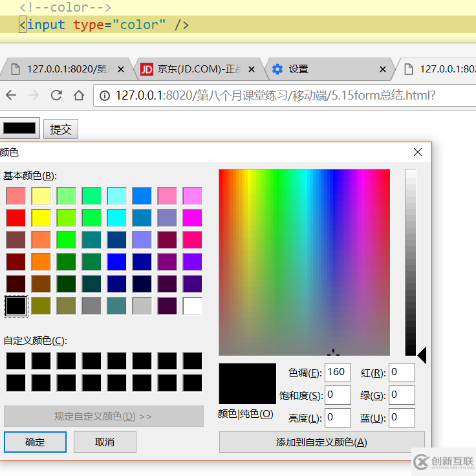This screenshot has width=476, height=476.
Task: Close the 颜色 dialog with the X
Action: [418, 152]
